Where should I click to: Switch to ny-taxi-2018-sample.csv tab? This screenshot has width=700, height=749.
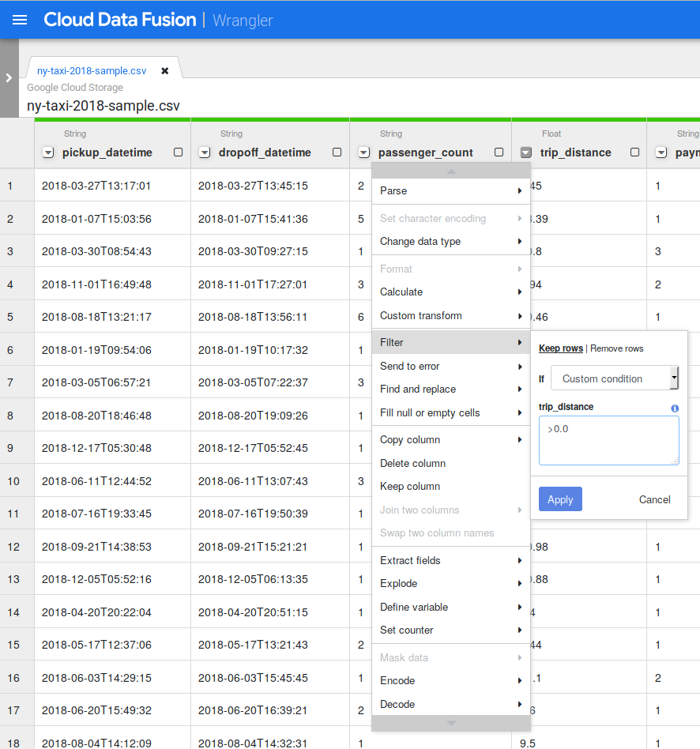point(92,70)
